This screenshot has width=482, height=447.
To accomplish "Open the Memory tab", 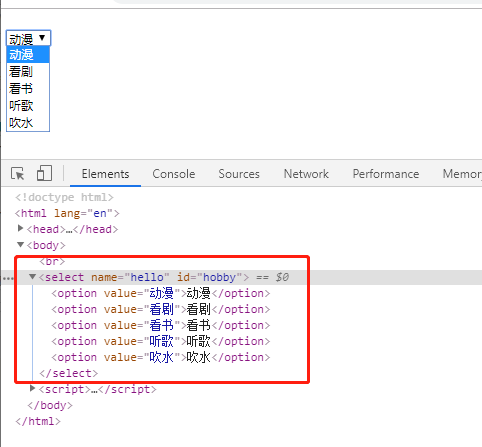I will 462,174.
